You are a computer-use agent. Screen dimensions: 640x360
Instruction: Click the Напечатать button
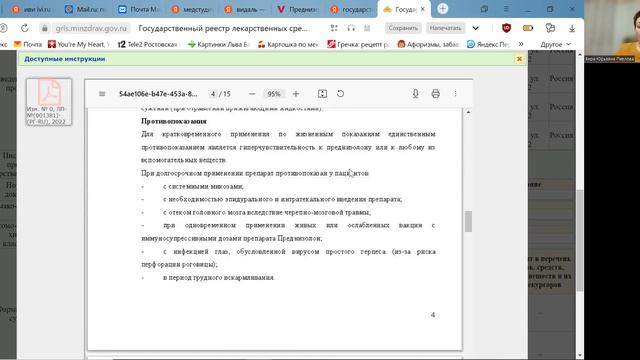point(445,28)
